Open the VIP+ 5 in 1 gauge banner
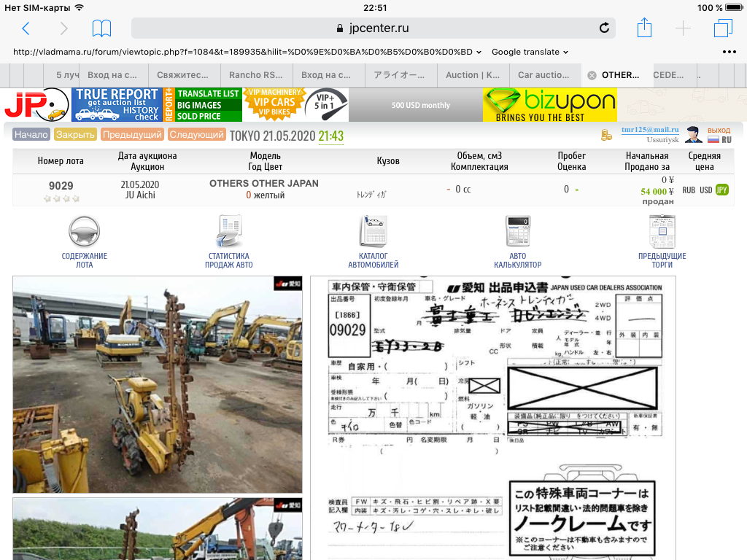747x560 pixels. coord(326,104)
